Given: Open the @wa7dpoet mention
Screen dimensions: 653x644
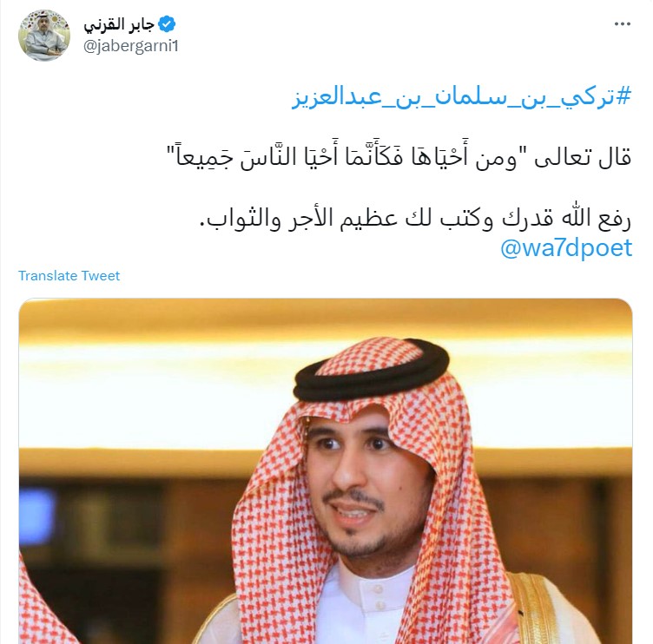Looking at the screenshot, I should pos(566,248).
